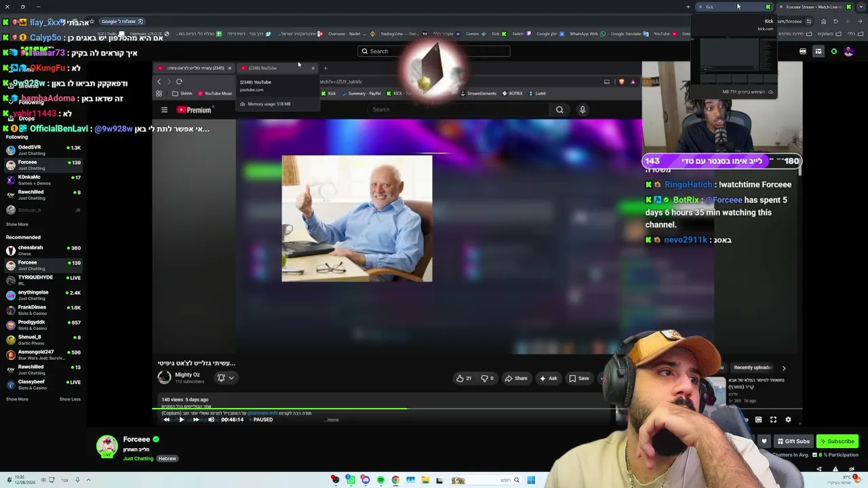Open the YouTube guide hamburger menu
Image resolution: width=868 pixels, height=488 pixels.
[x=164, y=110]
